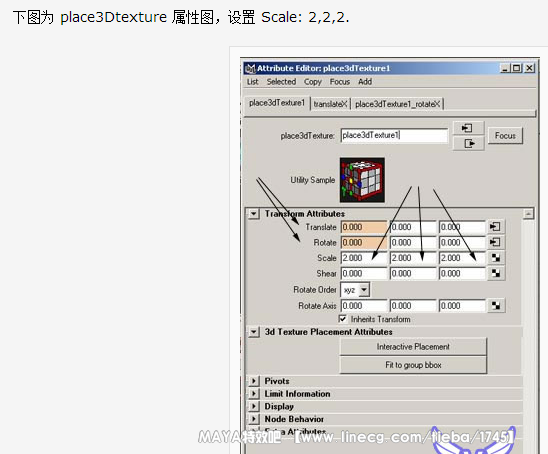Click the Translate Z value field
Image resolution: width=548 pixels, height=454 pixels.
(462, 227)
